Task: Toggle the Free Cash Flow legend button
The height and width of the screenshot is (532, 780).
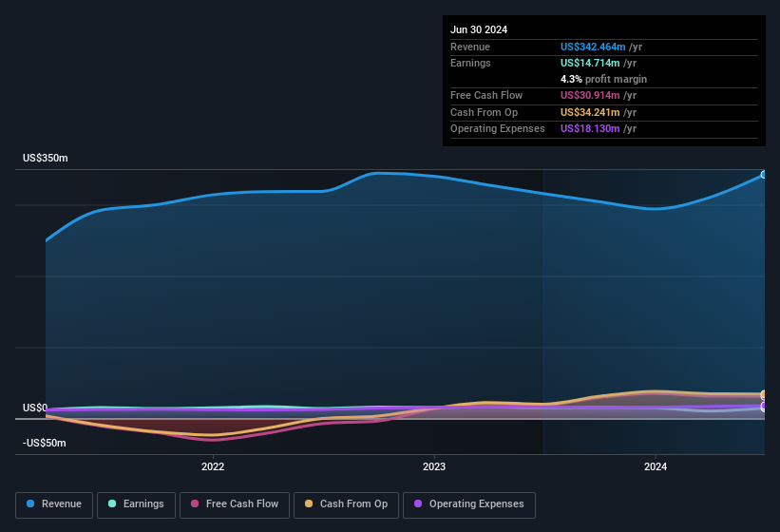Action: pos(235,504)
